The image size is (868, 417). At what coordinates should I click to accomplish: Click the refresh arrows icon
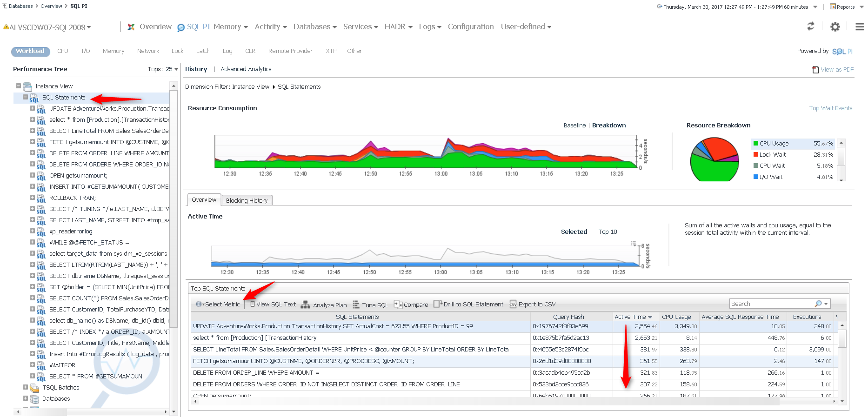(x=811, y=26)
